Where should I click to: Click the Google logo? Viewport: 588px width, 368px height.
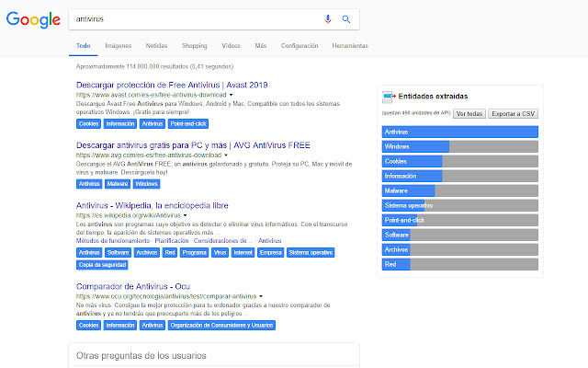(31, 20)
